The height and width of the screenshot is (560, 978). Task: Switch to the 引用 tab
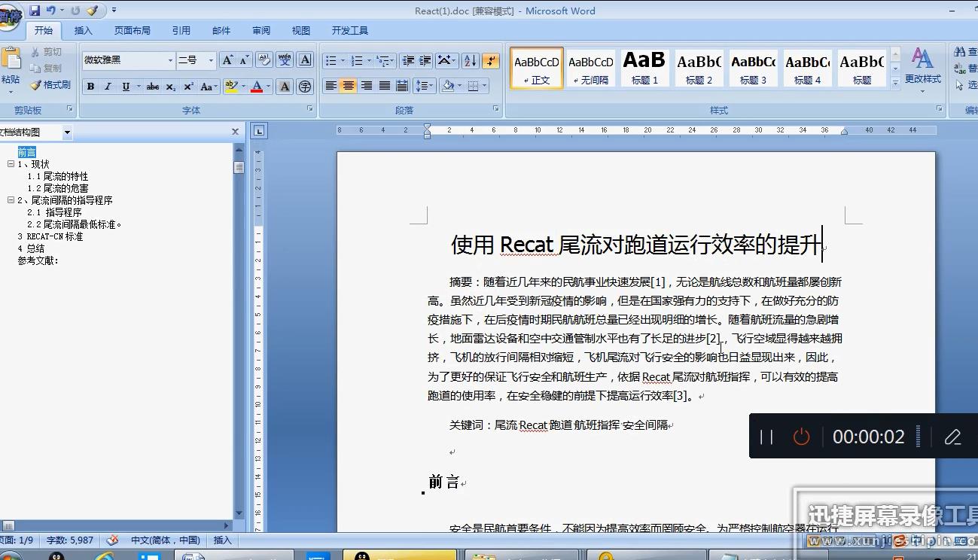tap(181, 31)
